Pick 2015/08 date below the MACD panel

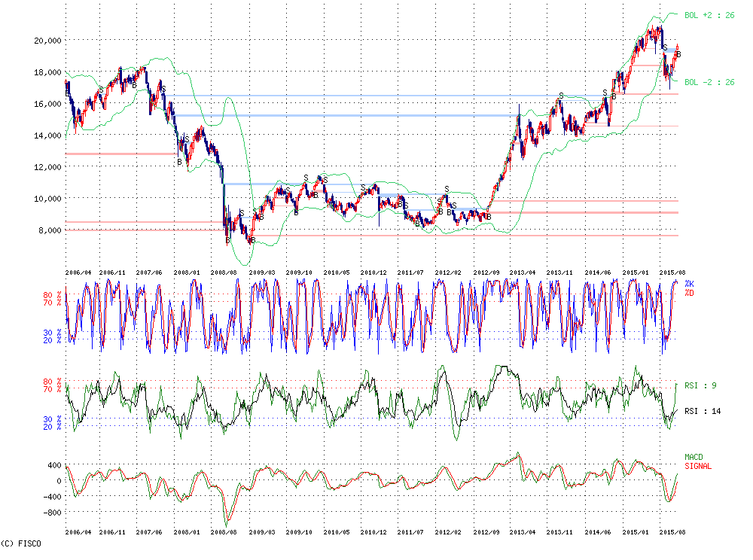[672, 532]
